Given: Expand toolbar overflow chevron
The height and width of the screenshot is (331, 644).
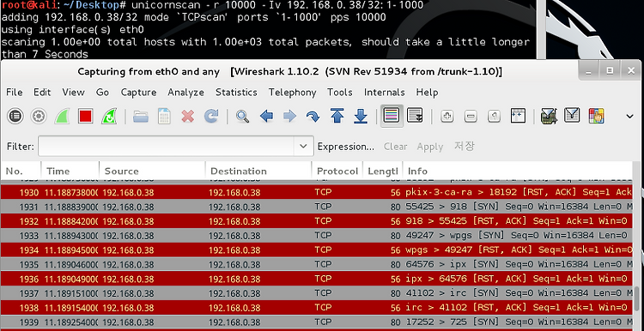Looking at the screenshot, I should tap(629, 117).
